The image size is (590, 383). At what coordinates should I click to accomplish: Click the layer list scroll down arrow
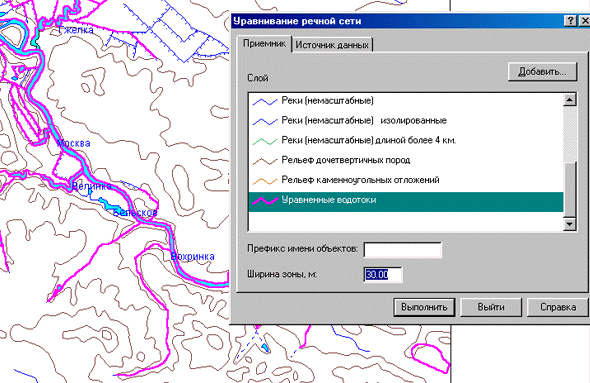(x=570, y=224)
